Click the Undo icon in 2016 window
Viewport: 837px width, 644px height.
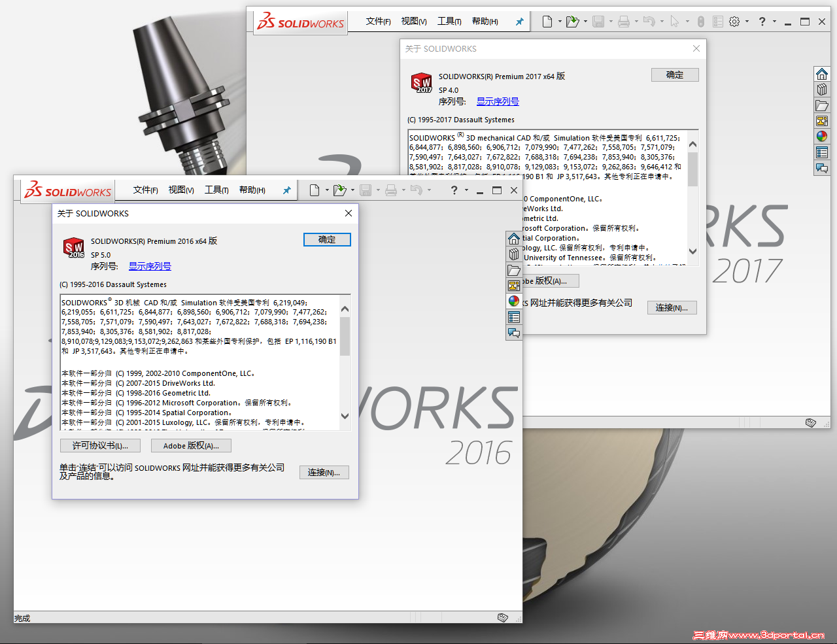pyautogui.click(x=416, y=190)
